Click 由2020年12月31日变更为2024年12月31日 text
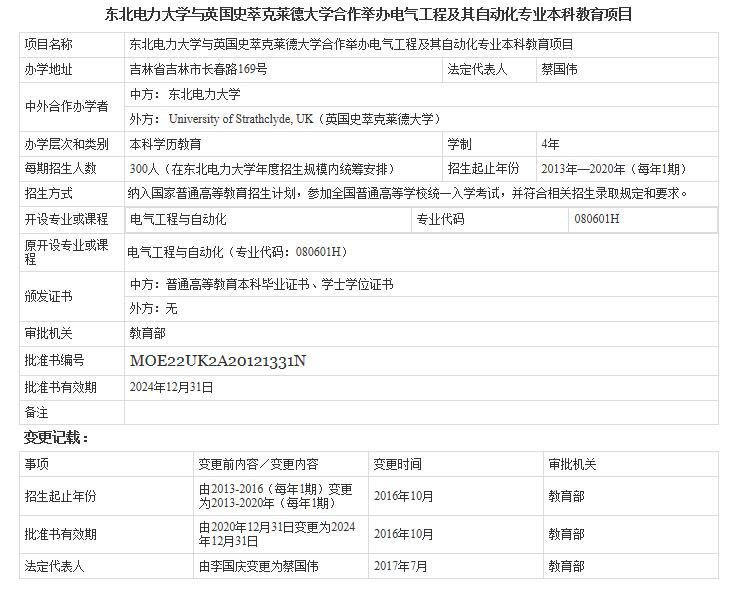This screenshot has height=589, width=736. coord(277,534)
